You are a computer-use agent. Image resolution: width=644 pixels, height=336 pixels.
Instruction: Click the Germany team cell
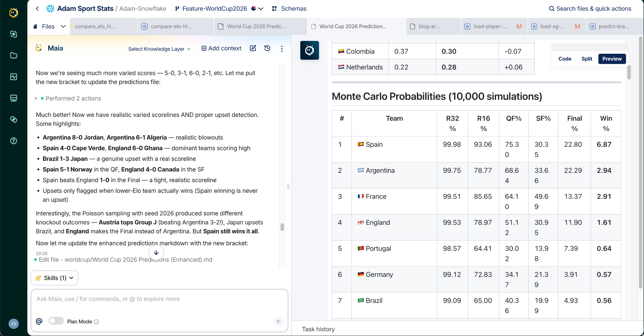(x=394, y=279)
